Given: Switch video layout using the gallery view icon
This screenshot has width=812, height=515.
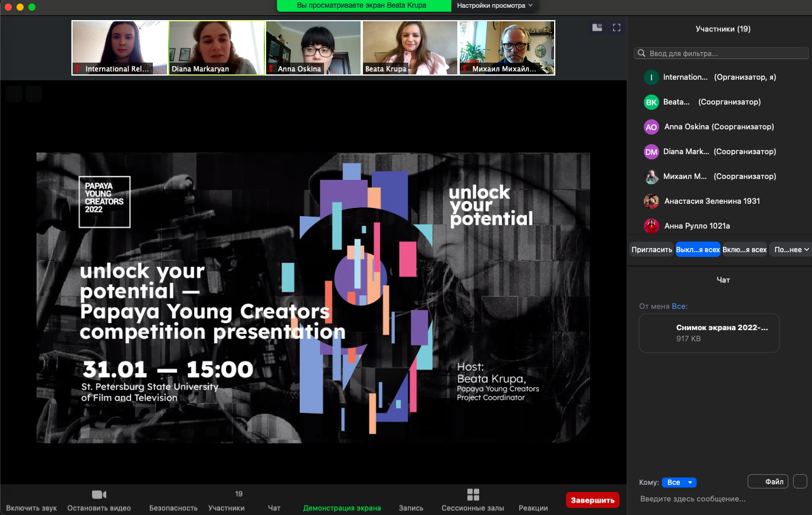Looking at the screenshot, I should click(x=597, y=28).
